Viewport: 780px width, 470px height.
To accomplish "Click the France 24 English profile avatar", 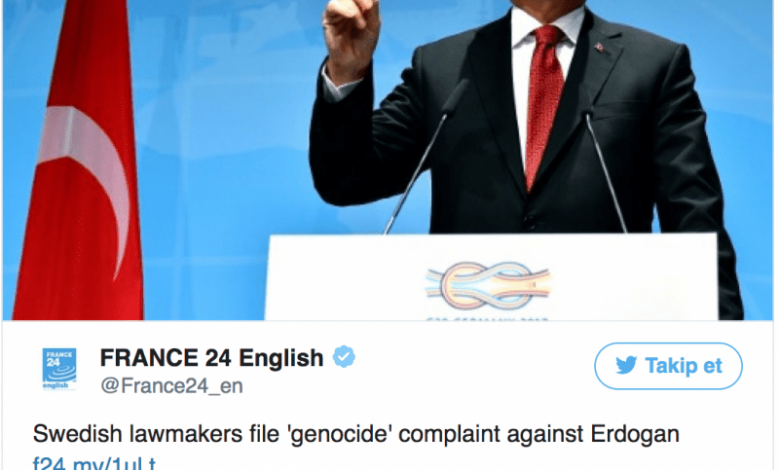I will point(59,369).
